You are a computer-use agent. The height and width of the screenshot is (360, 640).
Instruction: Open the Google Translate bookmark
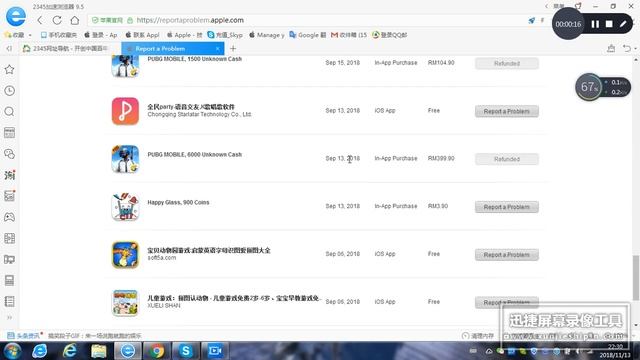point(307,35)
